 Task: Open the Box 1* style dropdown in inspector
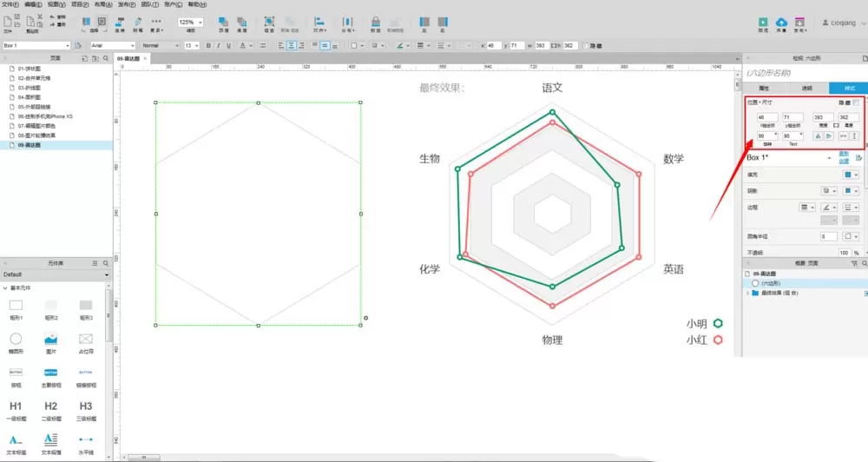click(x=789, y=158)
